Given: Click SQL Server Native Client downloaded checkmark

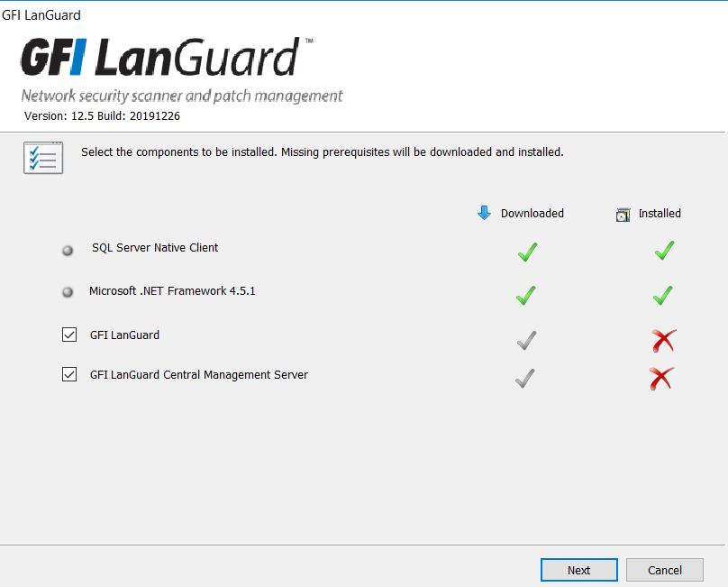Looking at the screenshot, I should click(527, 252).
